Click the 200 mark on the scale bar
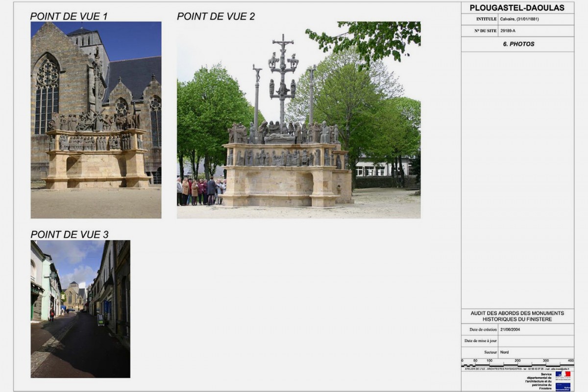Screen dimensions: 588x392 click(x=517, y=361)
